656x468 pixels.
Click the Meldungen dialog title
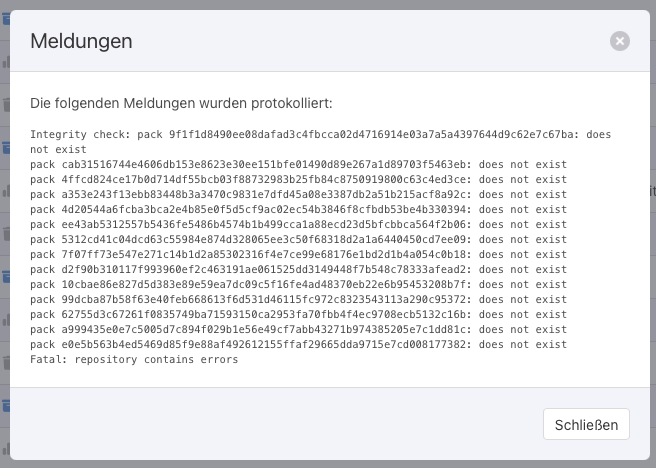81,41
